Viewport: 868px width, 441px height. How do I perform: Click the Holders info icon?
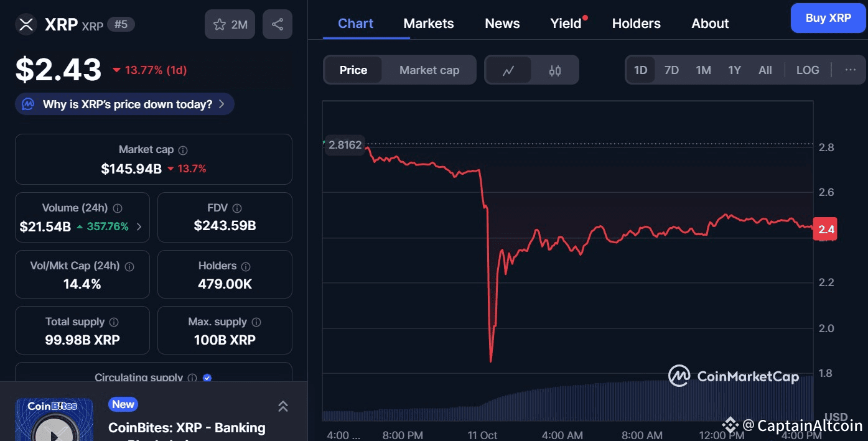(246, 266)
